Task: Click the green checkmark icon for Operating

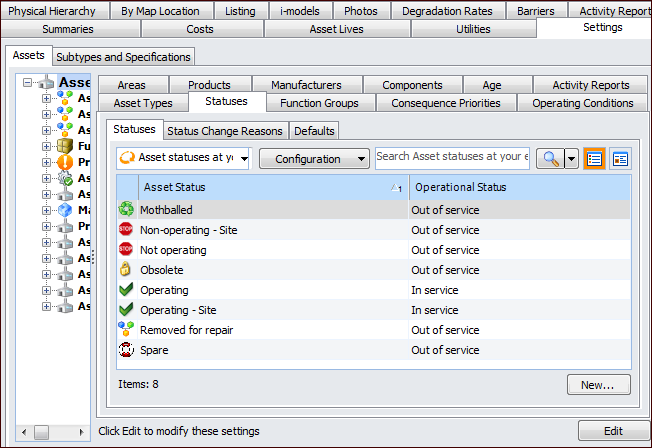Action: coord(126,290)
